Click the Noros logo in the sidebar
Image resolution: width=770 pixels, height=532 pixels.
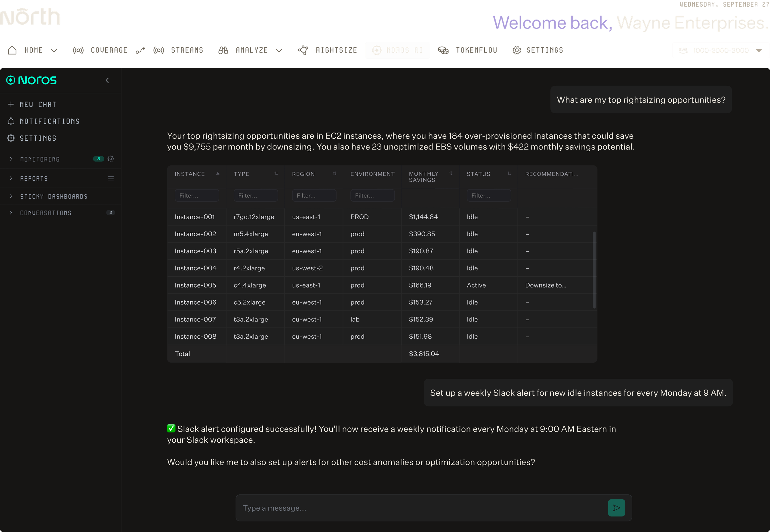click(x=31, y=80)
